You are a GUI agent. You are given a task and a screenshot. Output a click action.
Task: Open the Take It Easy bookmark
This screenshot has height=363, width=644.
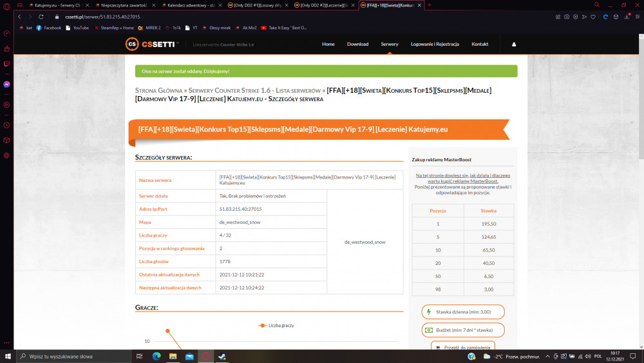point(284,28)
